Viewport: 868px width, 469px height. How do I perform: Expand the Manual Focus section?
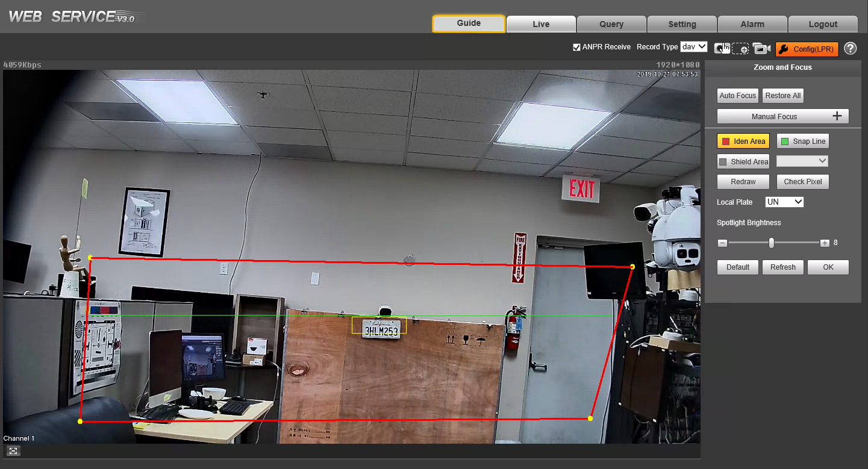point(782,116)
